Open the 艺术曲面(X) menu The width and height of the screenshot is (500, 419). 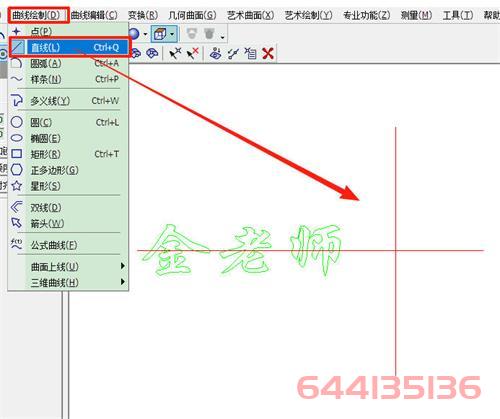[x=250, y=15]
